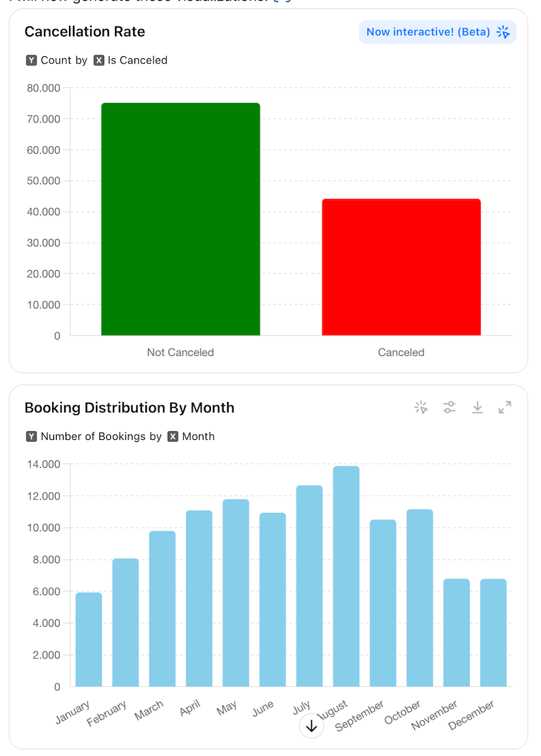Screen dimensions: 541x756
Task: Click the Y badge beside Number of Bookings
Action: tap(31, 437)
